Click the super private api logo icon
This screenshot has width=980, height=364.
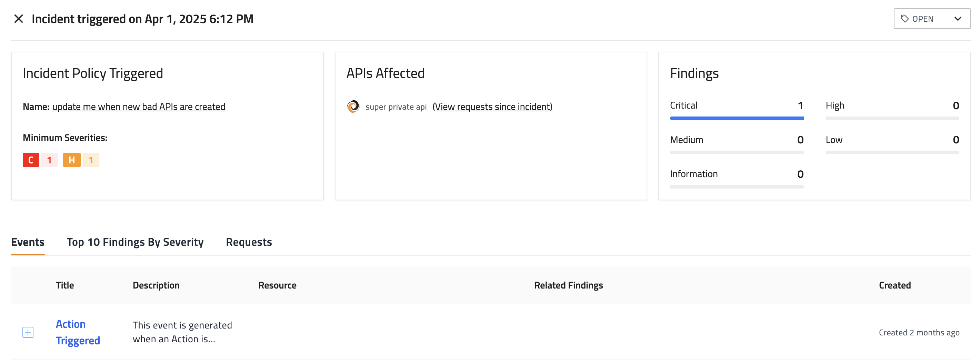coord(353,107)
